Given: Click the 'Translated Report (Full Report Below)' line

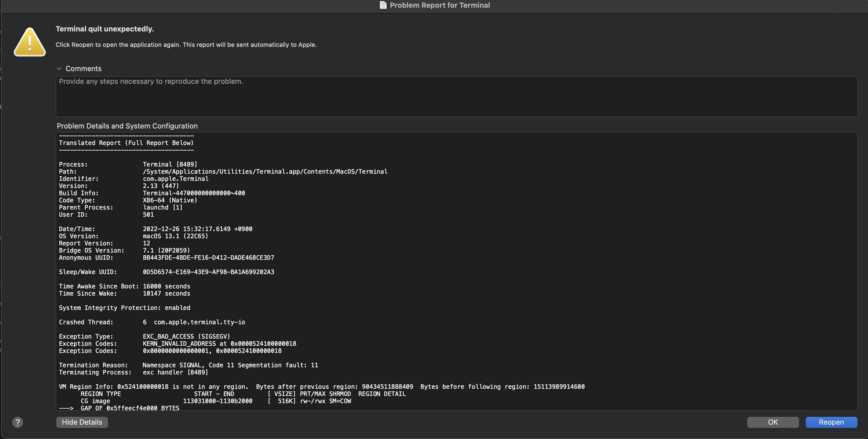Looking at the screenshot, I should (x=126, y=143).
